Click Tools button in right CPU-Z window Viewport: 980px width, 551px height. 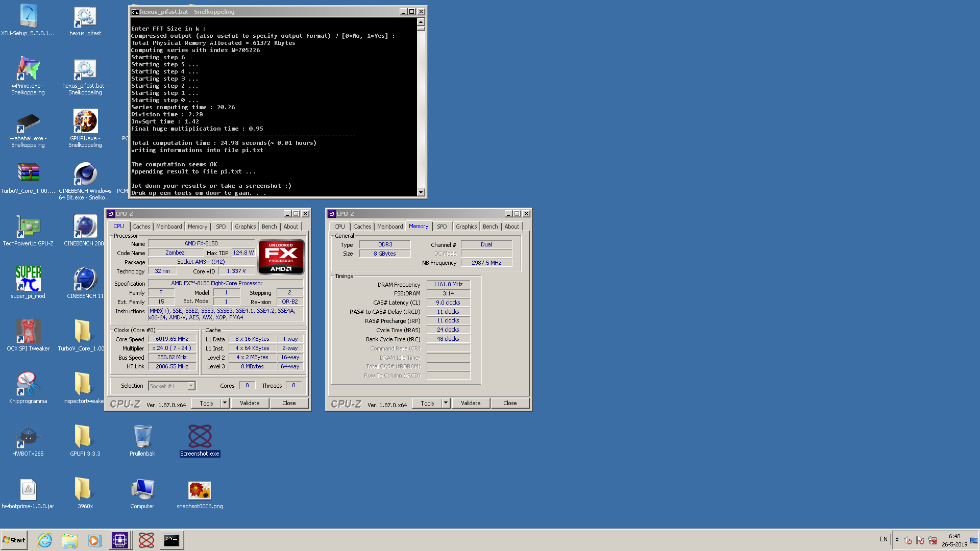427,403
